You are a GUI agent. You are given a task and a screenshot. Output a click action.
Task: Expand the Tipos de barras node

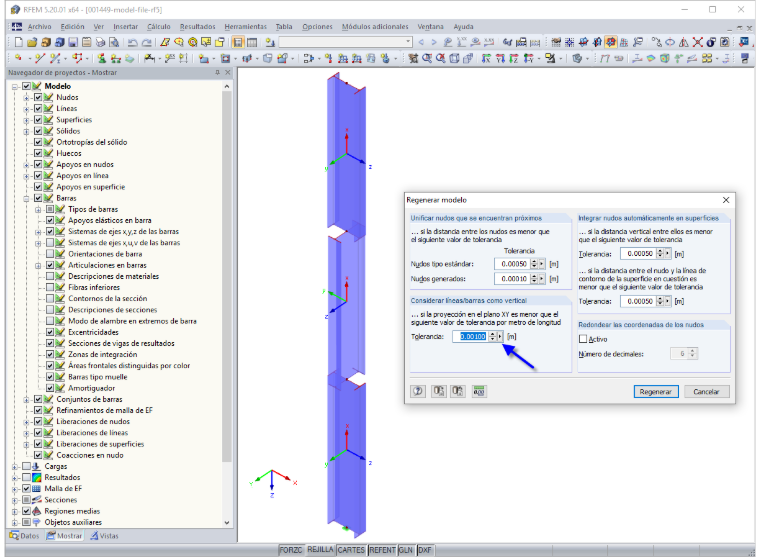coord(38,209)
